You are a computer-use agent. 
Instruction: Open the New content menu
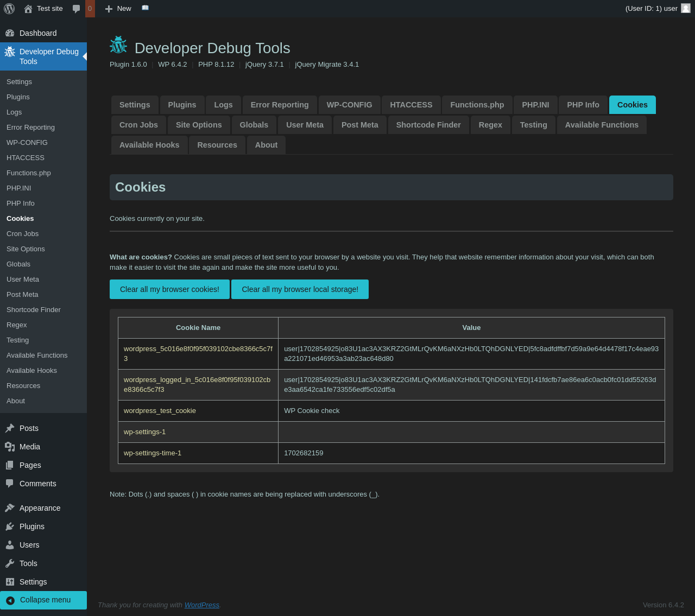(x=118, y=9)
